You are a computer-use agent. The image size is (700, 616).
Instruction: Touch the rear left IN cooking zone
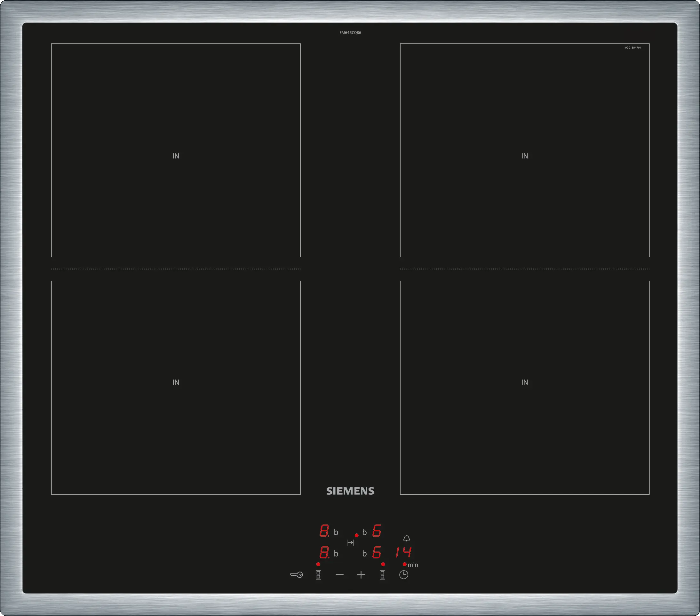point(176,156)
